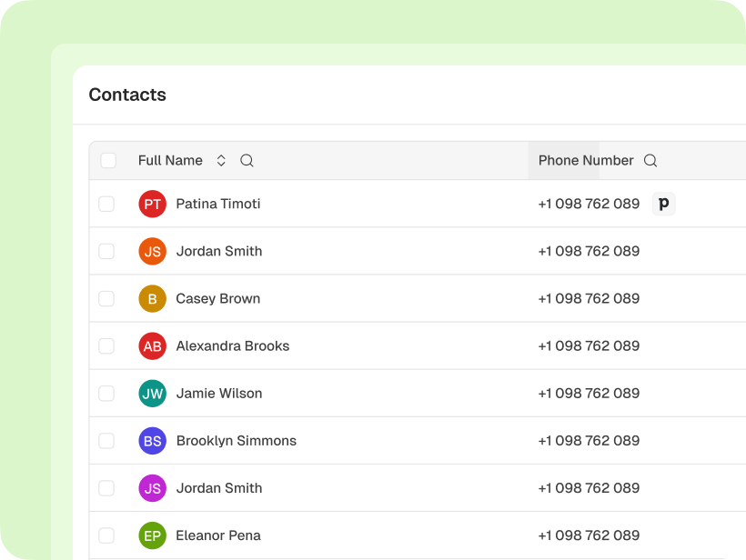Image resolution: width=746 pixels, height=560 pixels.
Task: Select the Alexandra Brooks row checkbox
Action: pos(106,345)
